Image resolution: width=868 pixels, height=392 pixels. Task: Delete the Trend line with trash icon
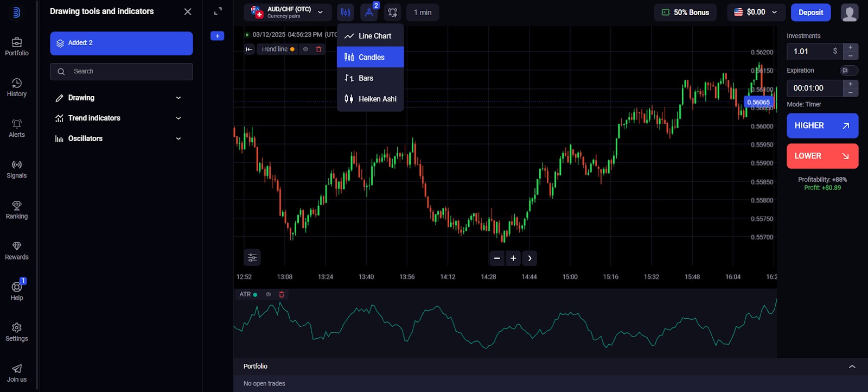tap(318, 49)
